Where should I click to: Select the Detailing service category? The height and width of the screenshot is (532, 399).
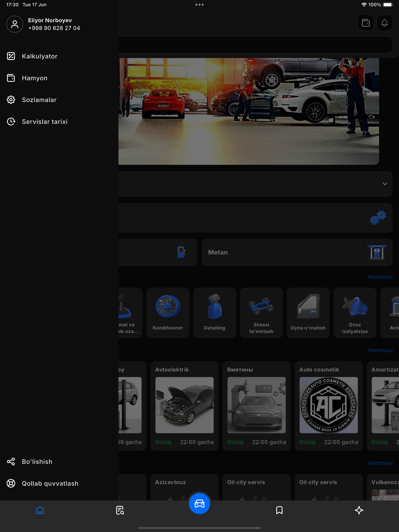point(215,313)
